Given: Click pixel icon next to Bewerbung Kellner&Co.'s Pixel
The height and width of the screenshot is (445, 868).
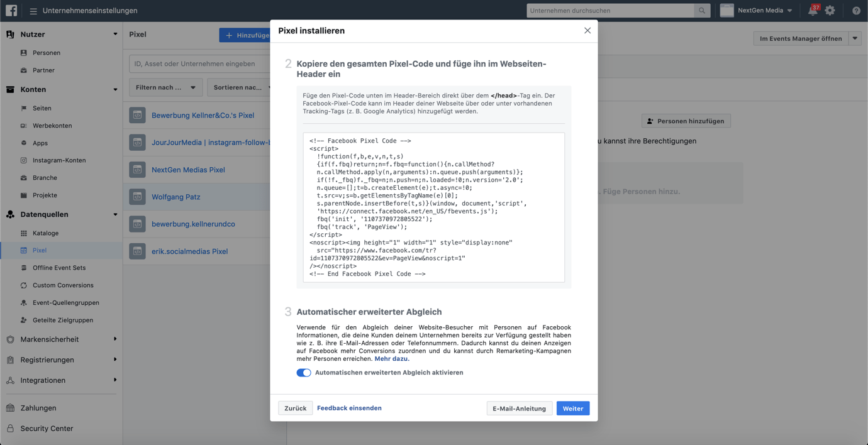Looking at the screenshot, I should tap(137, 115).
